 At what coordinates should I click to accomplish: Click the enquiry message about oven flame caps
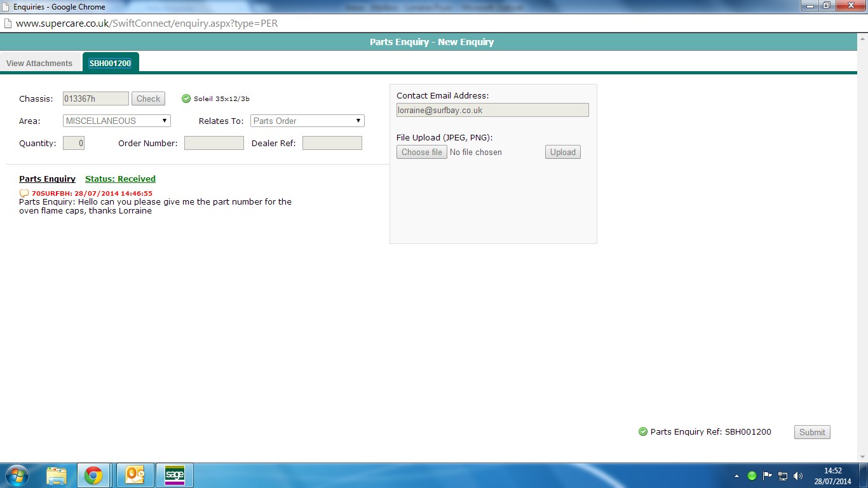click(155, 207)
